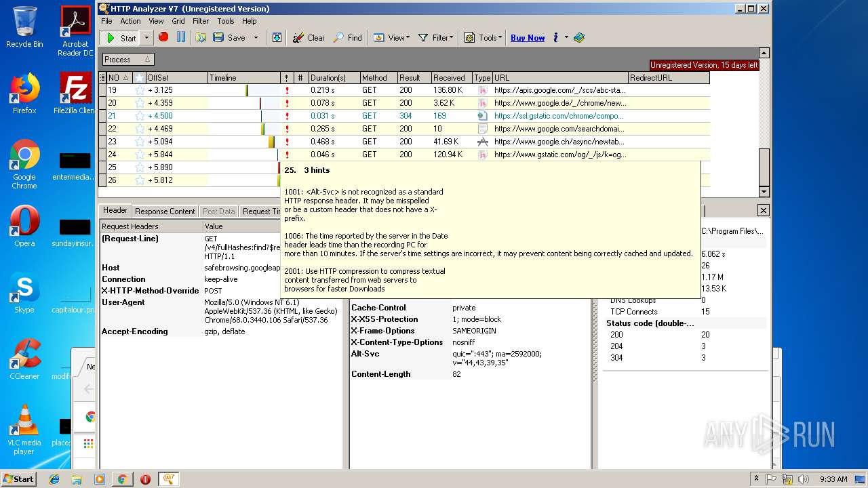Close the right summary panel with its X

point(763,211)
